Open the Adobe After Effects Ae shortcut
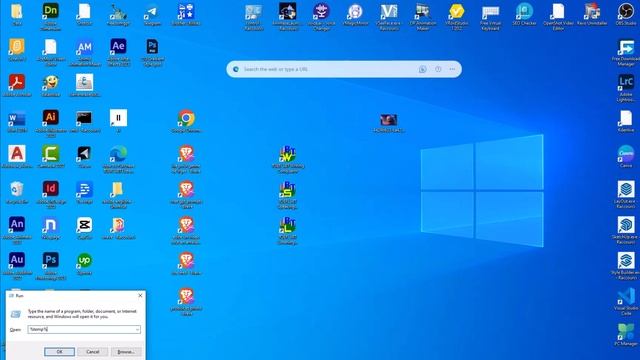Screen dimensions: 640x360 [118, 47]
